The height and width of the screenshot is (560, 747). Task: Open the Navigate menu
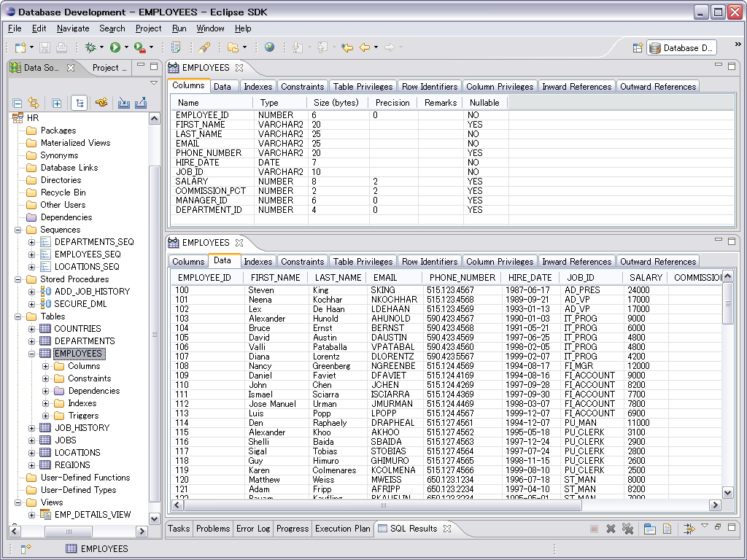coord(73,28)
